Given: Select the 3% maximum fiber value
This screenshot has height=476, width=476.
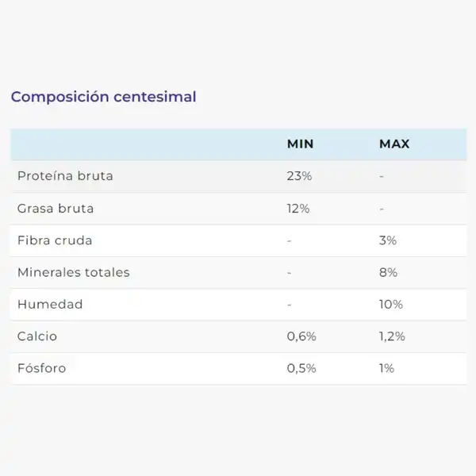Looking at the screenshot, I should pos(388,240).
